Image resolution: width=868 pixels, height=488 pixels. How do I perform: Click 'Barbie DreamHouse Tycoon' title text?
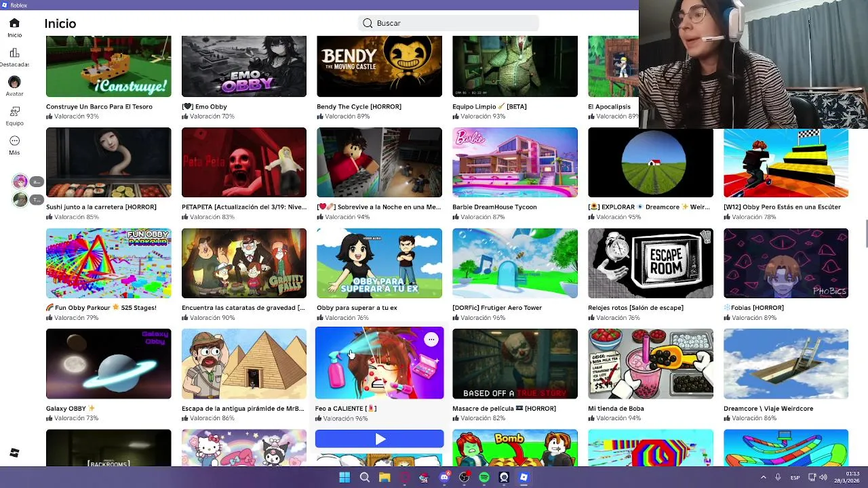[494, 207]
